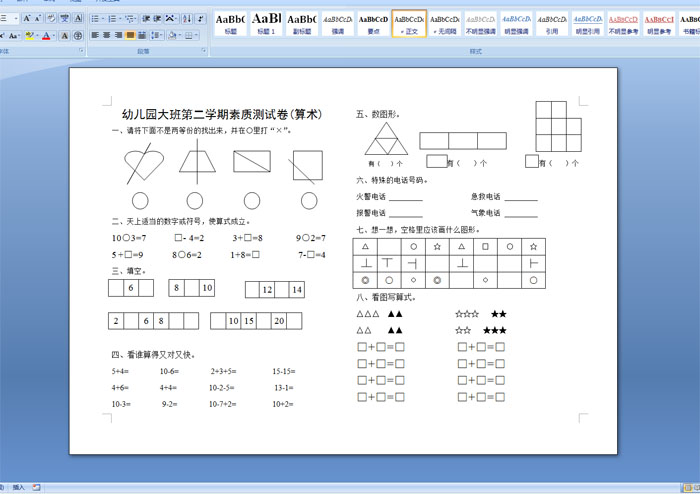Click the Change Case Aa button
This screenshot has width=700, height=494.
(14, 35)
